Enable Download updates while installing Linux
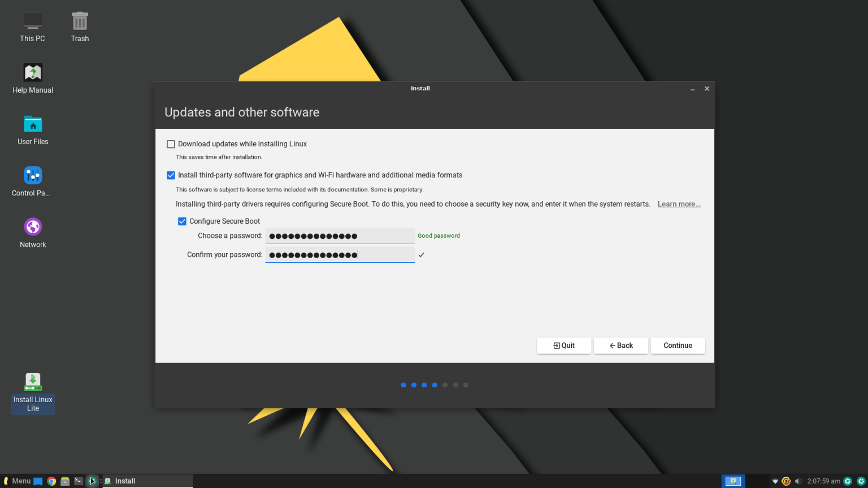Screen dimensions: 868x488 [x=171, y=144]
